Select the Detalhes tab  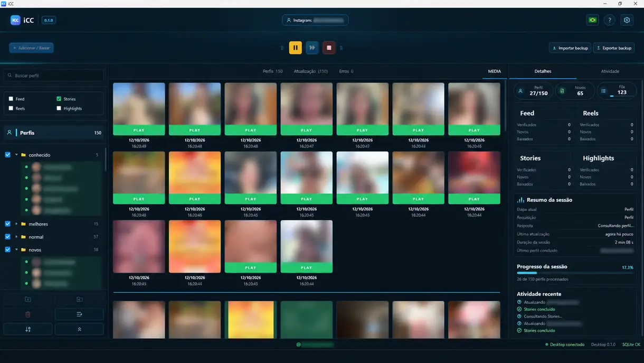(x=543, y=71)
